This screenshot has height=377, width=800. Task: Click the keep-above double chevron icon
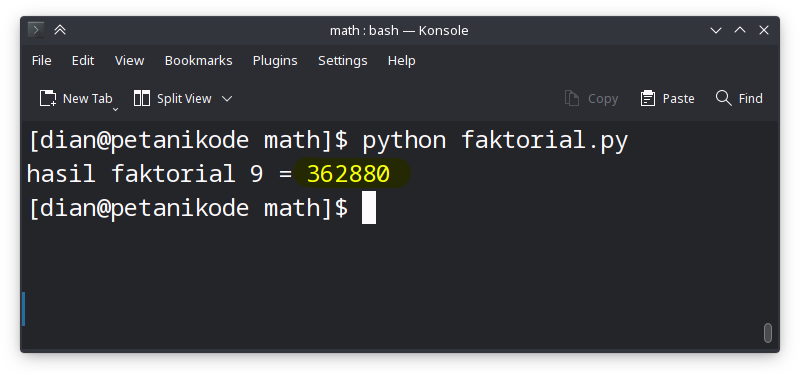(x=60, y=30)
